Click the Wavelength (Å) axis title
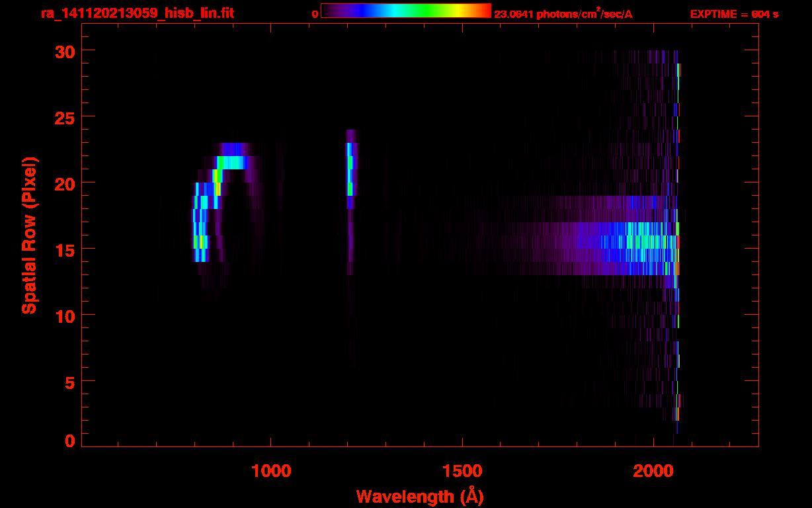This screenshot has width=812, height=508. (420, 496)
